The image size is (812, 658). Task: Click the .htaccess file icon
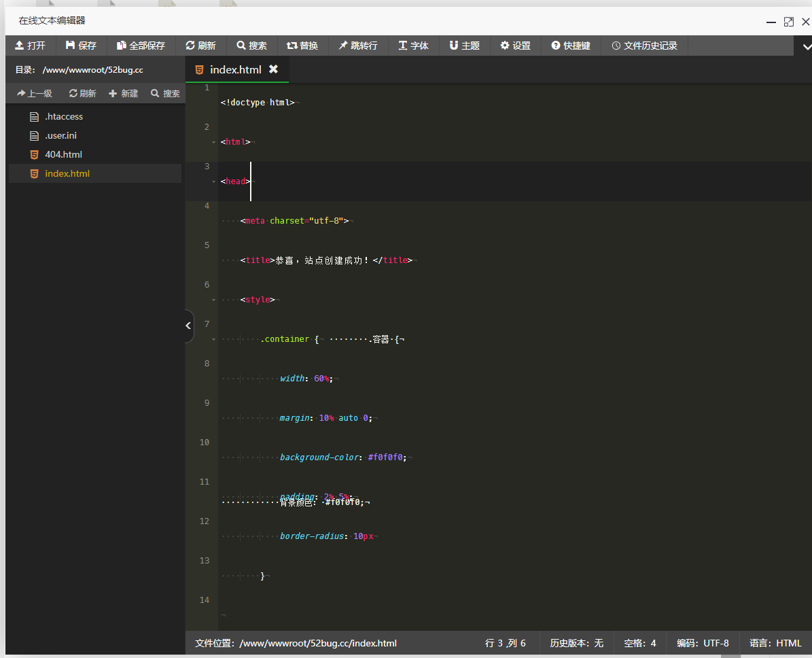pos(34,116)
